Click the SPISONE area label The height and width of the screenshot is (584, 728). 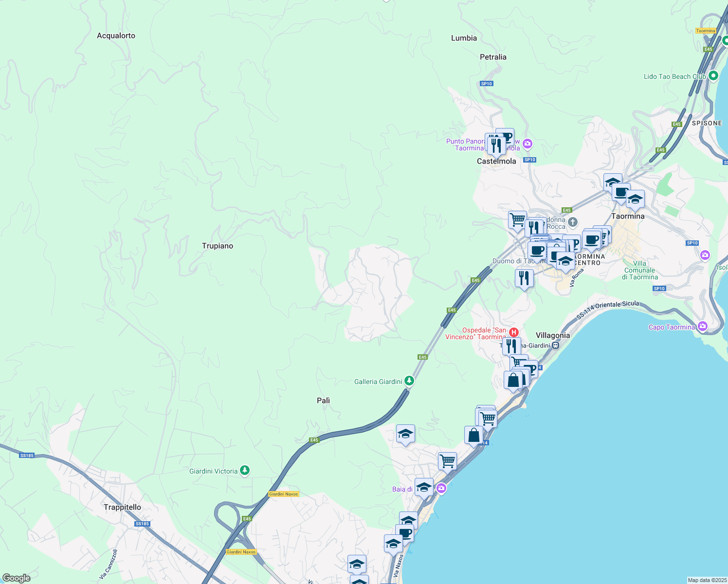pos(707,123)
